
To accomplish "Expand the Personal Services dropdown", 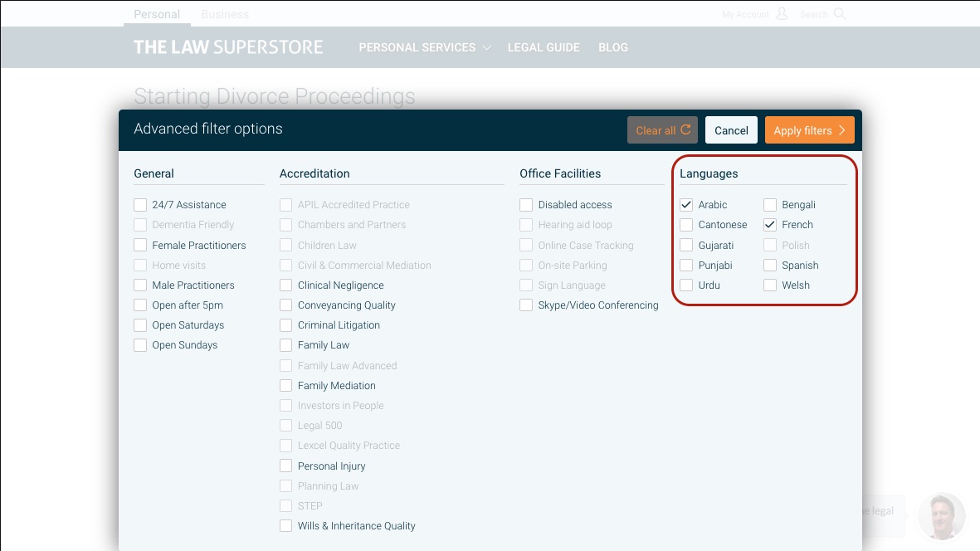I will tap(424, 47).
